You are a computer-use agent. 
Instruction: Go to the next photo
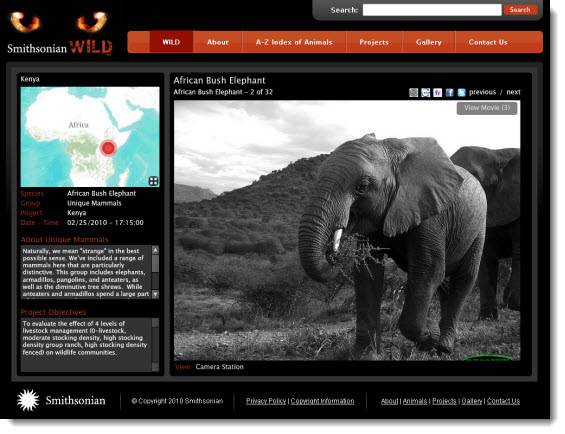pos(513,92)
